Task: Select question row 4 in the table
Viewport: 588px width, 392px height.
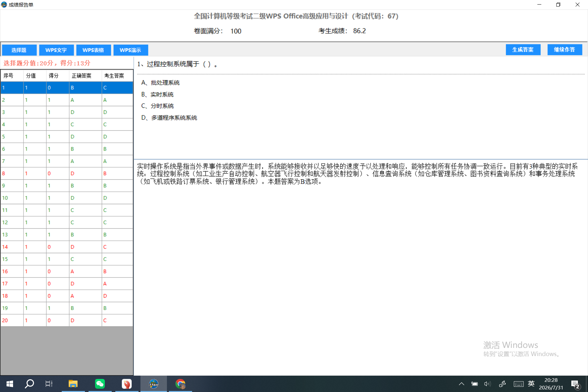Action: [67, 124]
